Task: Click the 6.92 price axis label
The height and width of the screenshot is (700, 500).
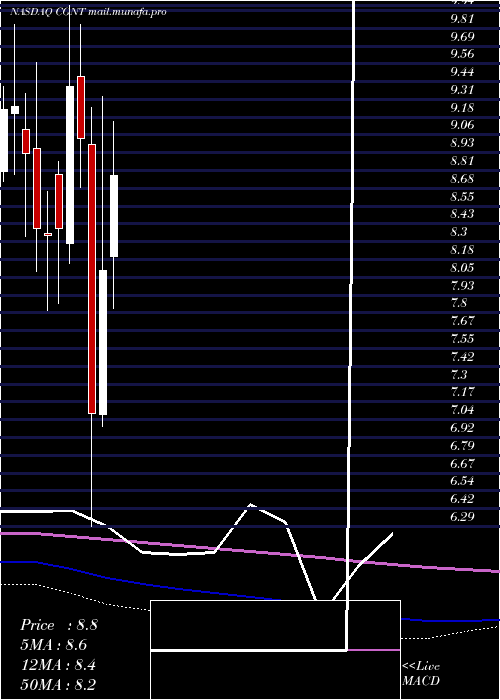Action: 462,427
